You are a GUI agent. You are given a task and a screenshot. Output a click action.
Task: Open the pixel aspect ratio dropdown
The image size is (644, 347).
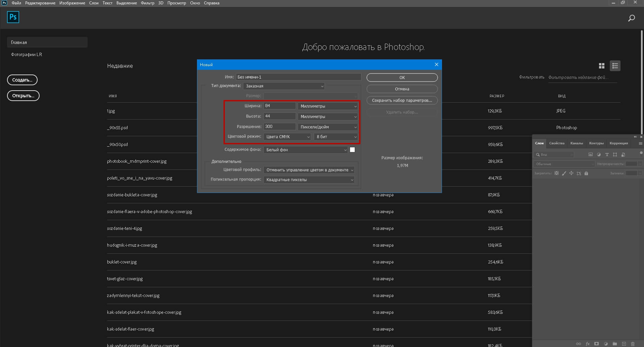(x=309, y=180)
